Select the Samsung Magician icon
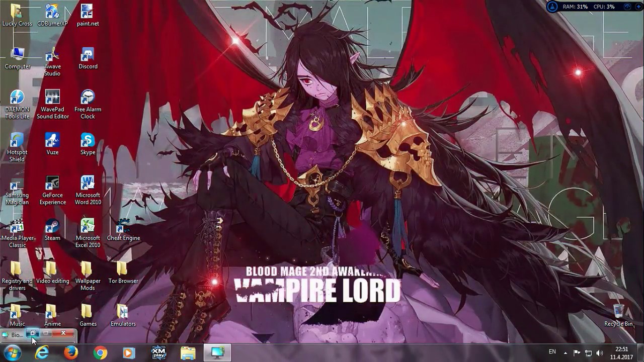This screenshot has width=644, height=362. (x=17, y=190)
